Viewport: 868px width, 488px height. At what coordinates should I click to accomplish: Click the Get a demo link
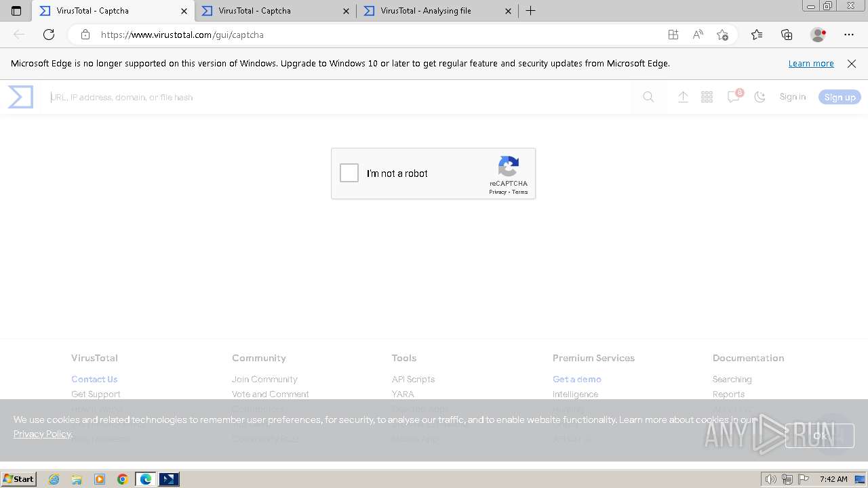[577, 379]
